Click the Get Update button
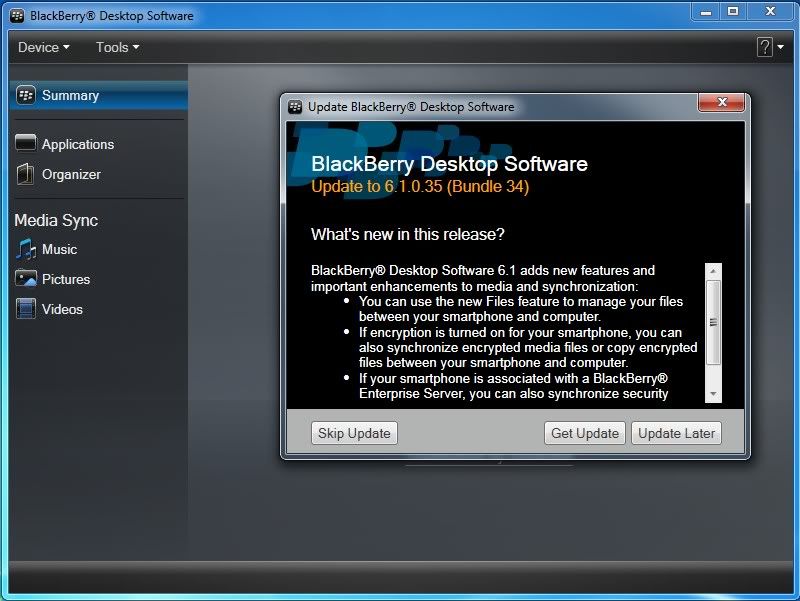The width and height of the screenshot is (800, 601). click(585, 433)
